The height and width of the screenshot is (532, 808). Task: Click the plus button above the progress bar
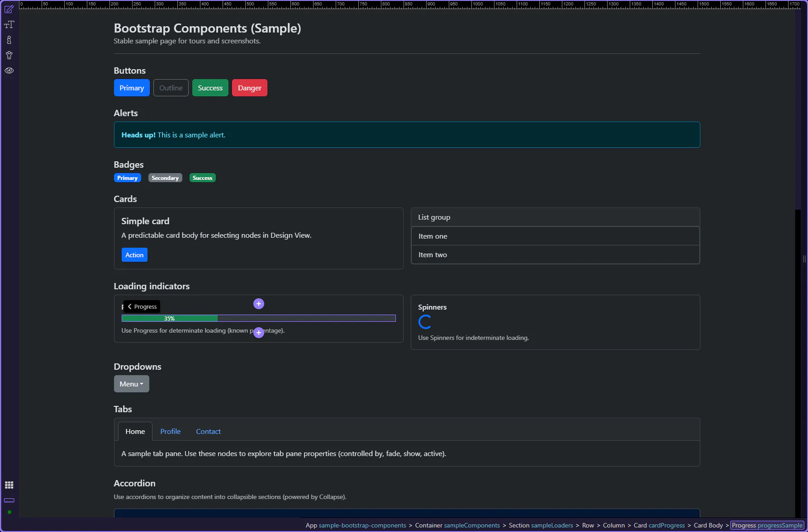pos(259,304)
